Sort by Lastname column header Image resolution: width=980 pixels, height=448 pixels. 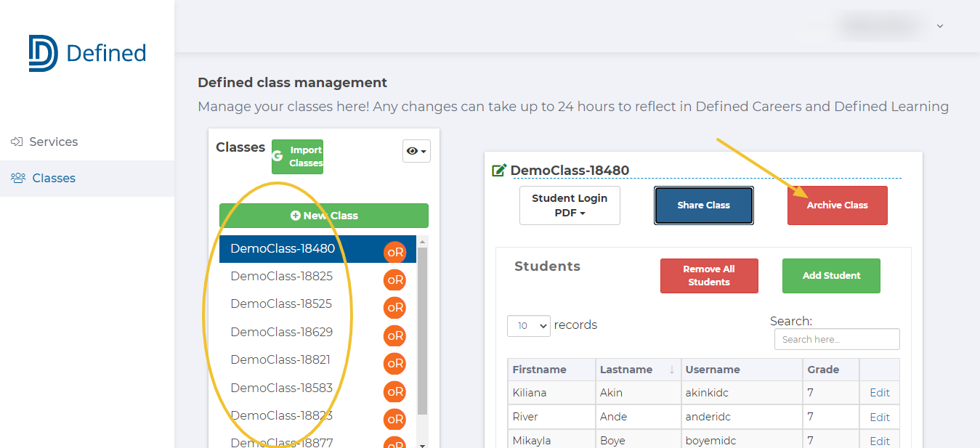click(639, 370)
